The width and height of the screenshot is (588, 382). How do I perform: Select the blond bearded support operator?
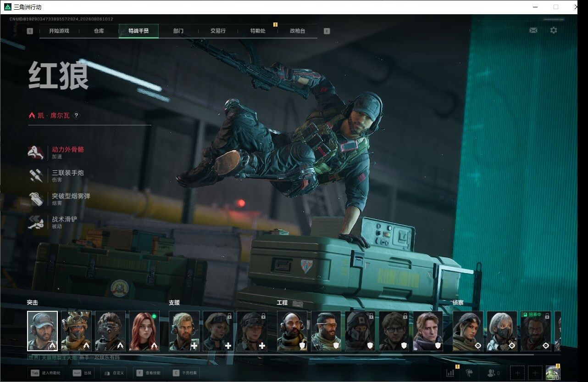pyautogui.click(x=184, y=331)
